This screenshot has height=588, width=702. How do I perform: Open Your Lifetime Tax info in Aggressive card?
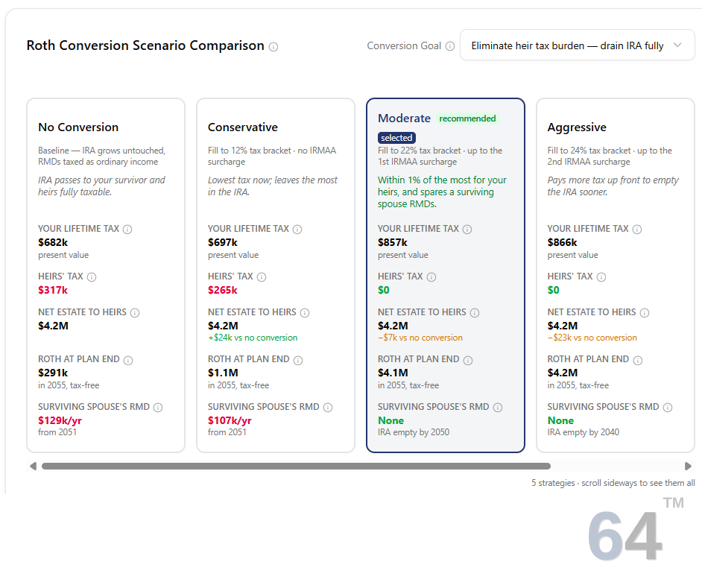click(x=637, y=230)
